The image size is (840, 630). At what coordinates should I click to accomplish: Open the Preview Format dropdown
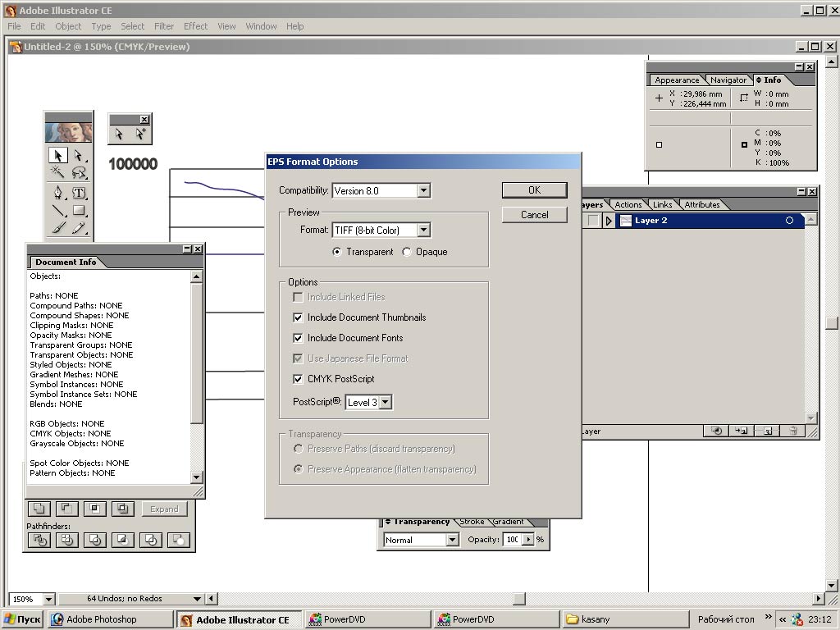[x=424, y=231]
